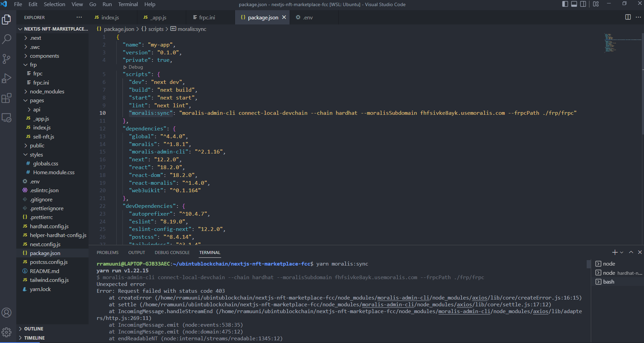Switch to the _app.js editor tab
The height and width of the screenshot is (343, 644).
(x=162, y=17)
